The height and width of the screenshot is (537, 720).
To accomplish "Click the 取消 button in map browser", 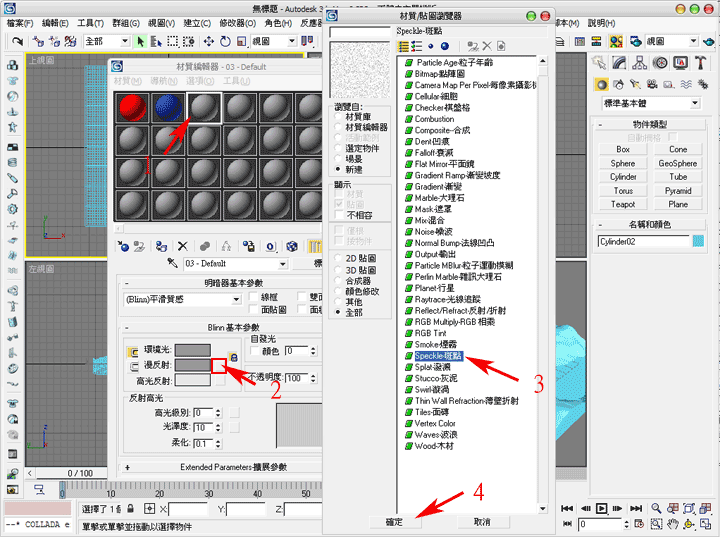I will [x=482, y=522].
